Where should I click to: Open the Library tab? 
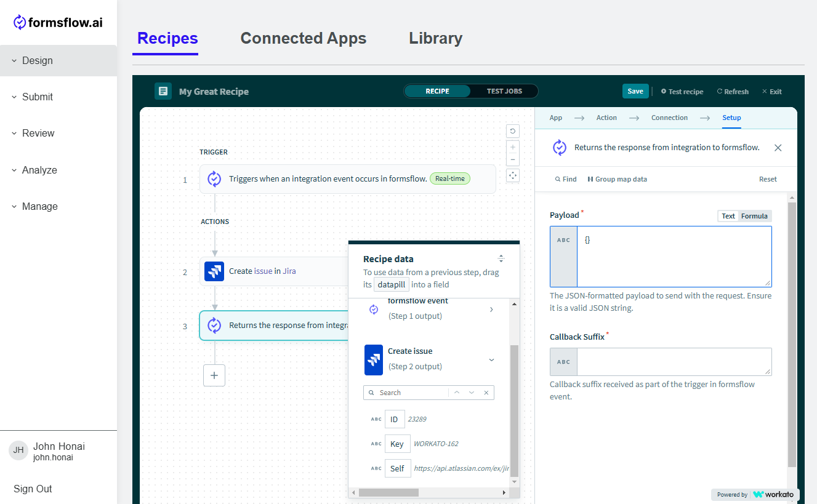(435, 38)
